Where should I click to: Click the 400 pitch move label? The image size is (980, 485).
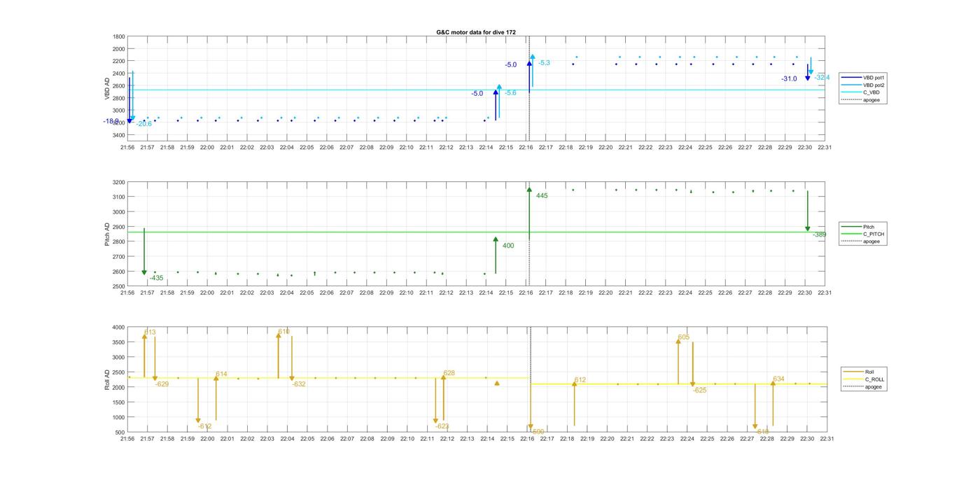[508, 246]
